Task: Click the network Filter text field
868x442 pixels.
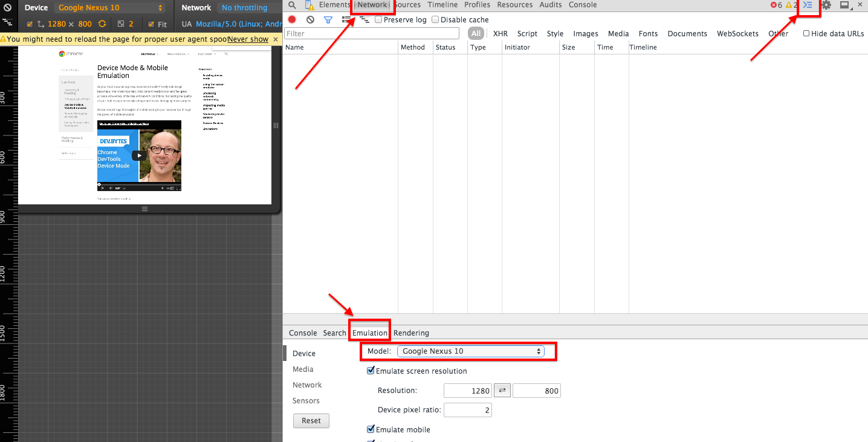Action: [372, 34]
